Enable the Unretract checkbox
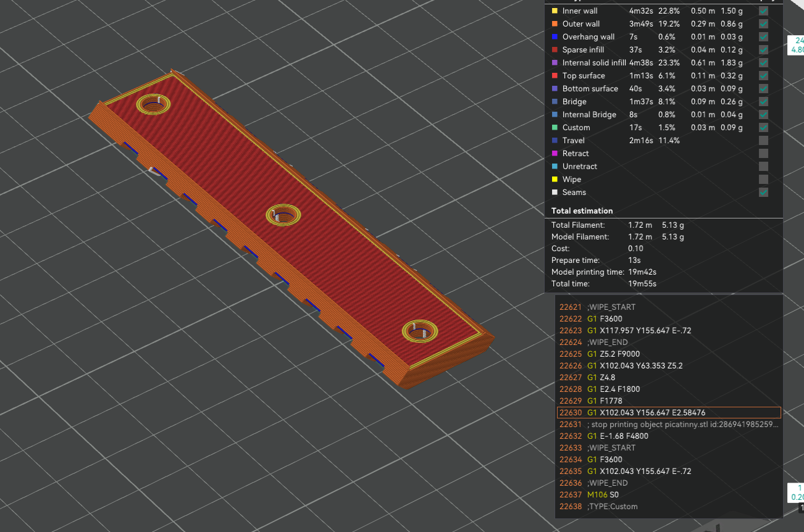The height and width of the screenshot is (532, 804). point(764,167)
